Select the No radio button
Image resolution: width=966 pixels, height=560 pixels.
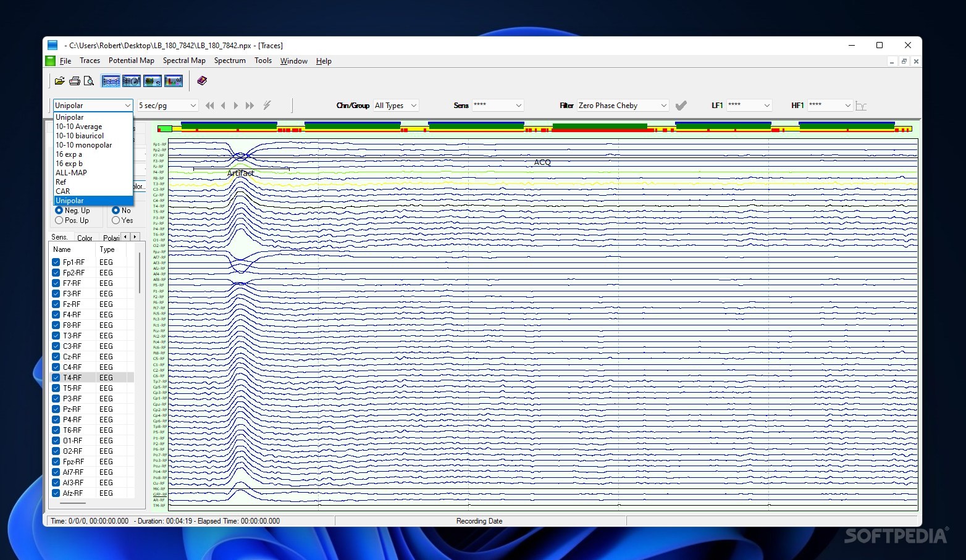(115, 211)
